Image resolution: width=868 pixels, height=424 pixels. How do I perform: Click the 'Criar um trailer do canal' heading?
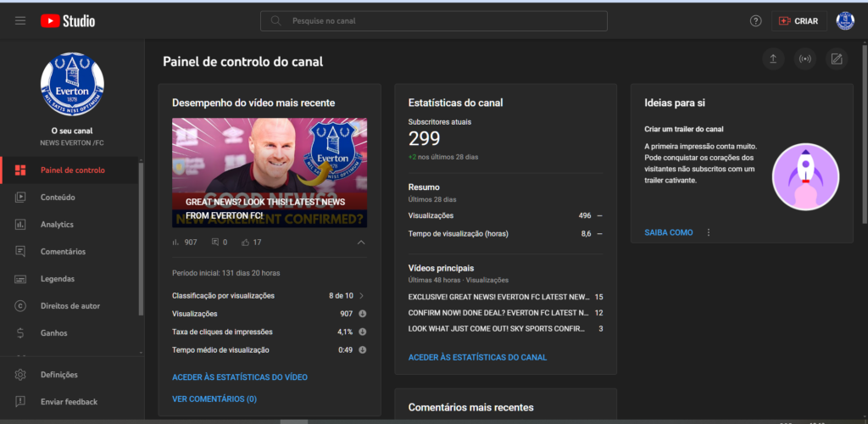point(684,130)
